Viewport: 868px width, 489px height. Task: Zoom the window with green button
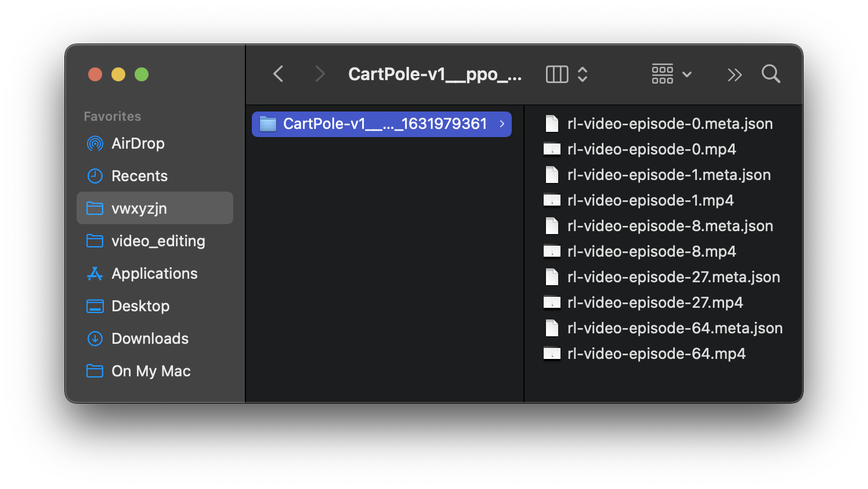coord(142,74)
